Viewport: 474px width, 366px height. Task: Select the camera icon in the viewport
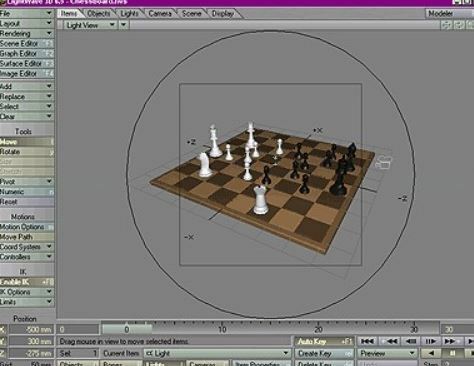384,163
